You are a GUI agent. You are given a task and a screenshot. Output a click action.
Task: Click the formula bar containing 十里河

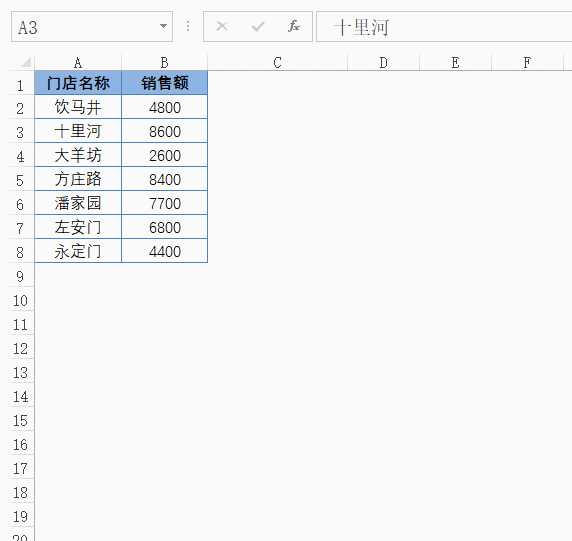pos(444,27)
